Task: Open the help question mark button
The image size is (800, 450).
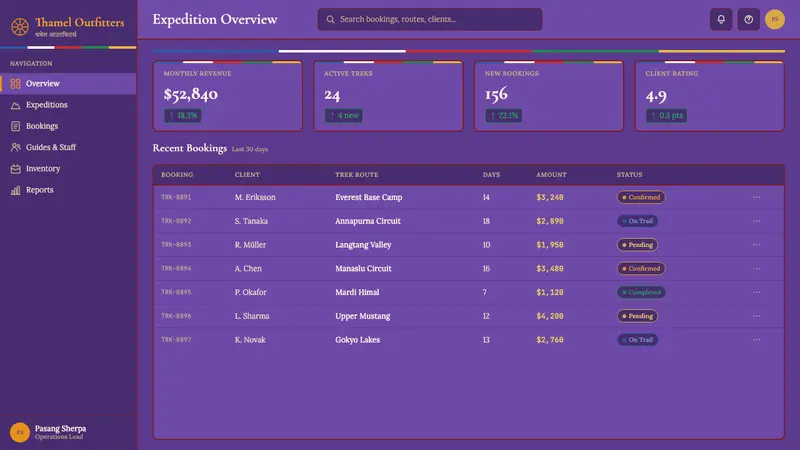Action: [748, 19]
